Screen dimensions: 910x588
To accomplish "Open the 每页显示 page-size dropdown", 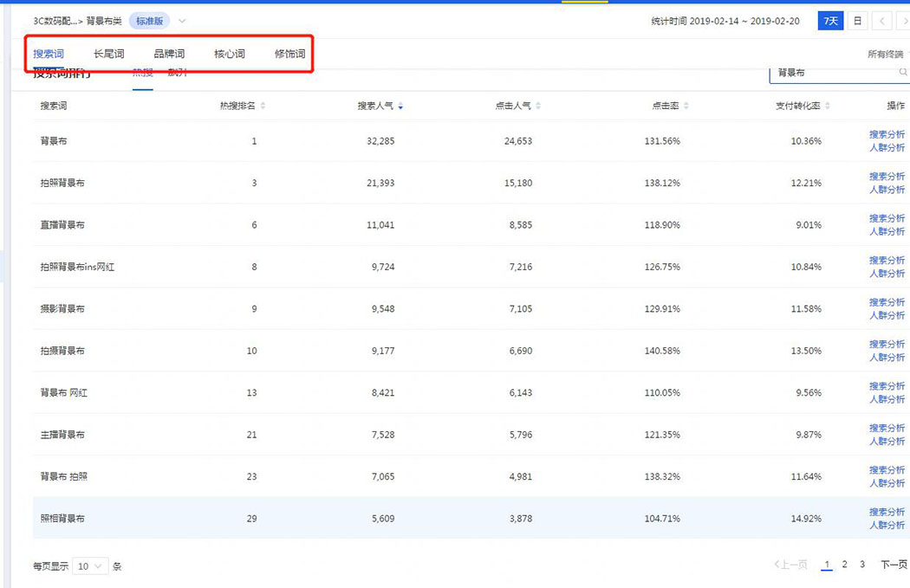I will tap(89, 565).
